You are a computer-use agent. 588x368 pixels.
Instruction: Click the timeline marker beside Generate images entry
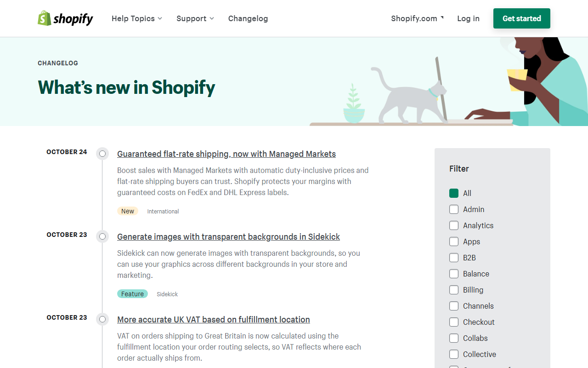click(102, 236)
